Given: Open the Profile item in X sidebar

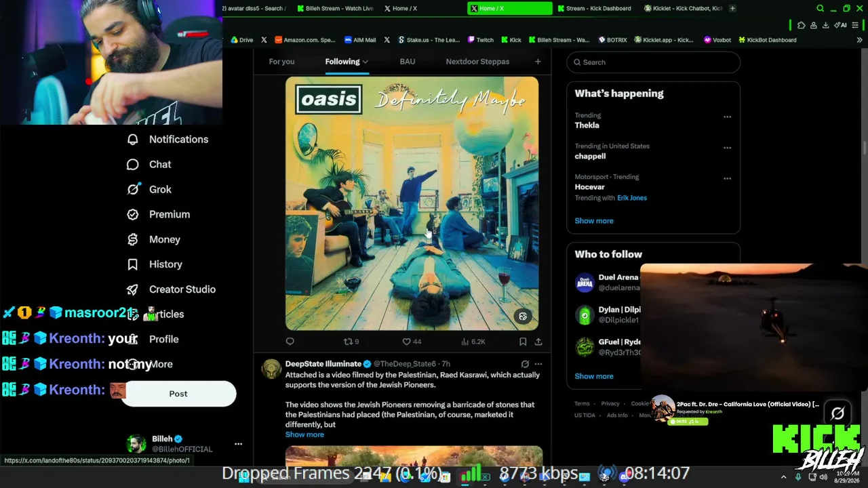Looking at the screenshot, I should 153,339.
